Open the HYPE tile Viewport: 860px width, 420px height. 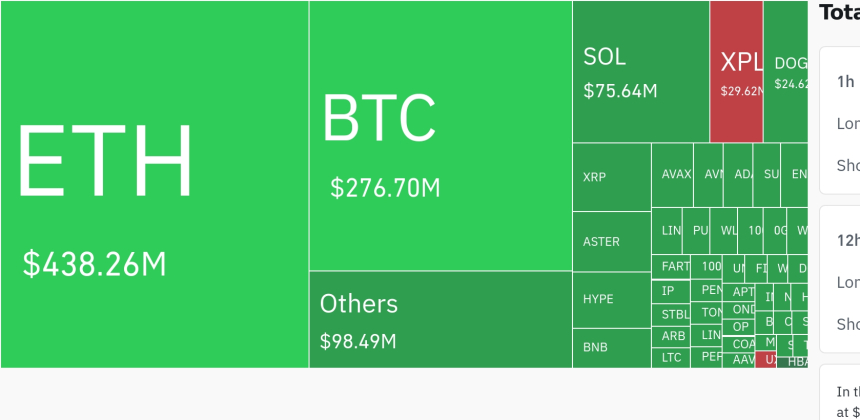[611, 298]
